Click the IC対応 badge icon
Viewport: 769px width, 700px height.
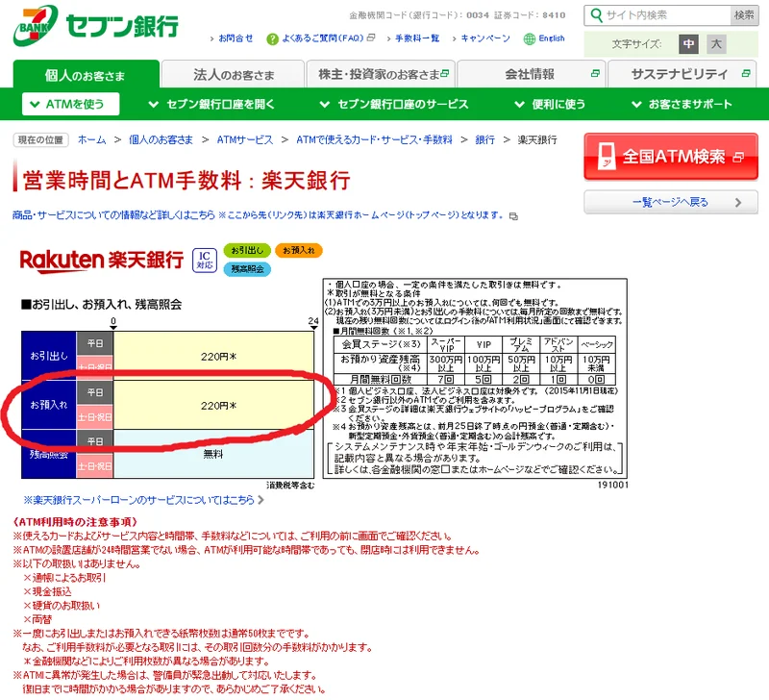(205, 260)
